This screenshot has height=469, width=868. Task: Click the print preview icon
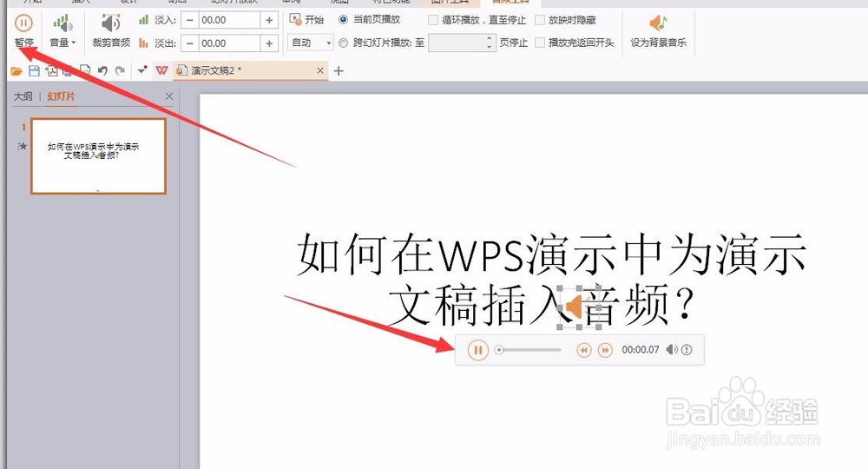(85, 70)
